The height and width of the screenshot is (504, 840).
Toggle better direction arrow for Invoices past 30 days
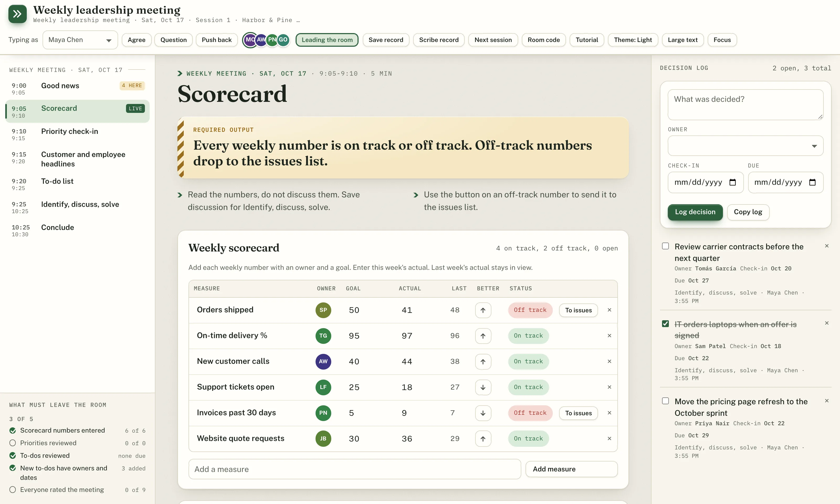click(x=483, y=413)
